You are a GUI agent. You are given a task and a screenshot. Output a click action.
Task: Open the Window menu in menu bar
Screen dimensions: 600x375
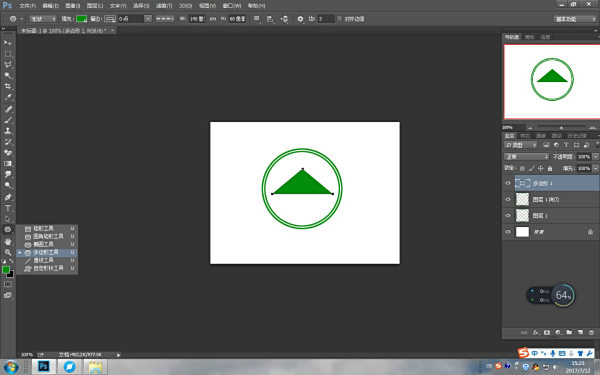tap(232, 6)
